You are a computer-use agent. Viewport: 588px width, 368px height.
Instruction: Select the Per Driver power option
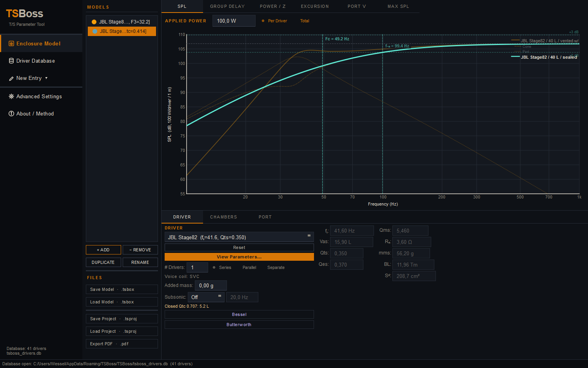274,21
